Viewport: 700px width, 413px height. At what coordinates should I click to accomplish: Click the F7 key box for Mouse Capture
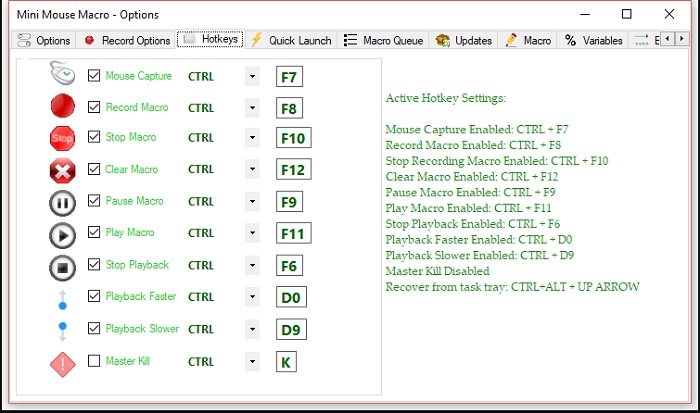[291, 76]
